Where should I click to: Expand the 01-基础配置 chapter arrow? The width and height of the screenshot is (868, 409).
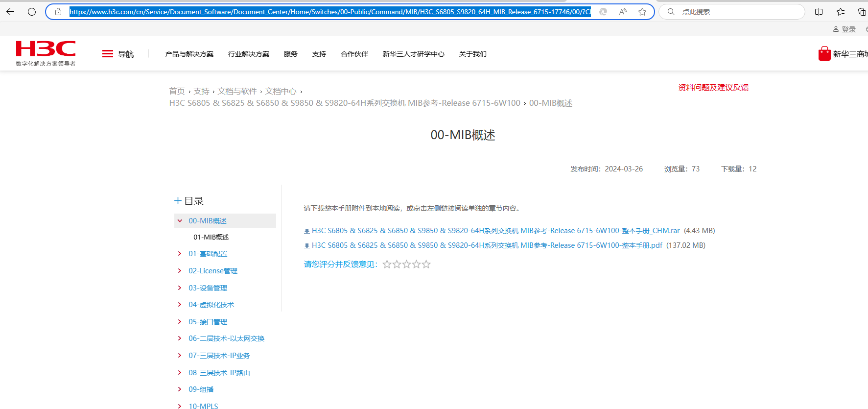click(180, 254)
